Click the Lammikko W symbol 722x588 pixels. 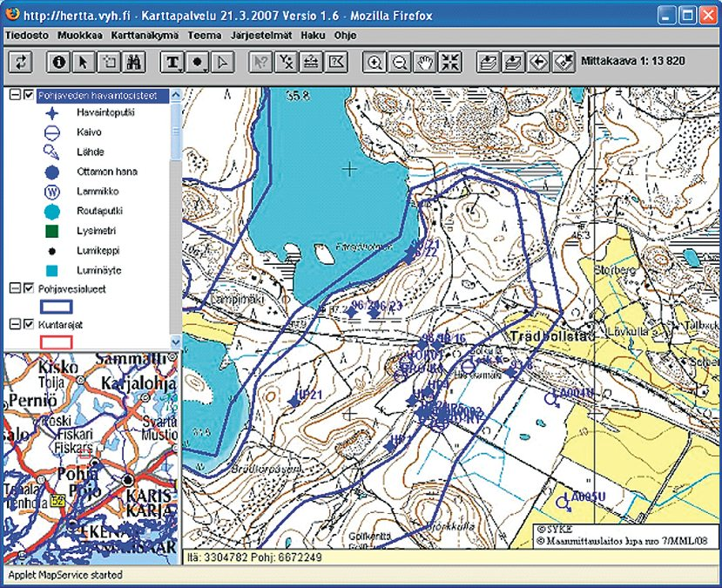[x=52, y=192]
